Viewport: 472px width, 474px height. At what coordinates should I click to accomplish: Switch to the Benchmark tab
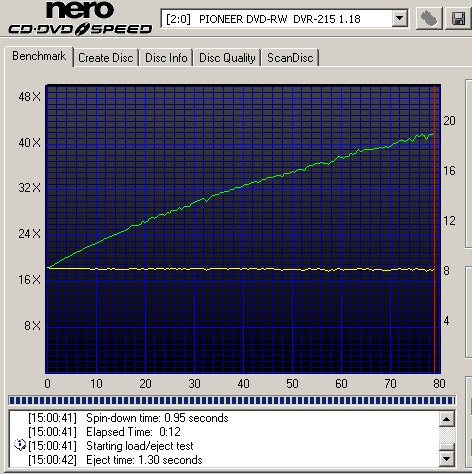39,56
